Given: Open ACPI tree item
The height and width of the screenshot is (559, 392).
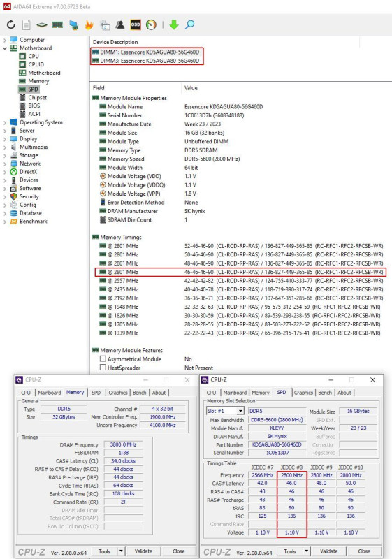Looking at the screenshot, I should click(x=34, y=114).
